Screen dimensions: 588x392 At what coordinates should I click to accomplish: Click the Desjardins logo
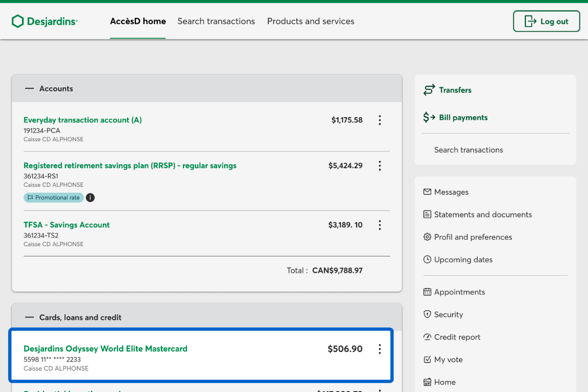(x=45, y=21)
